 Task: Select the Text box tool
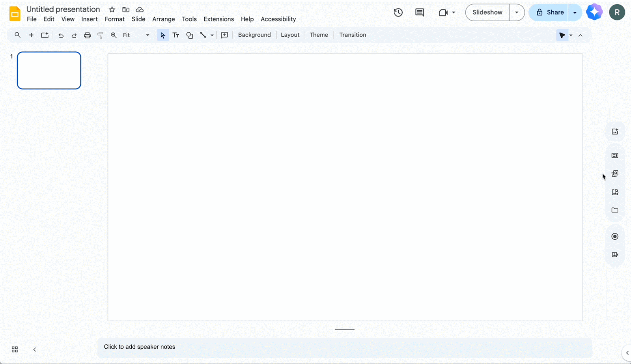tap(176, 35)
